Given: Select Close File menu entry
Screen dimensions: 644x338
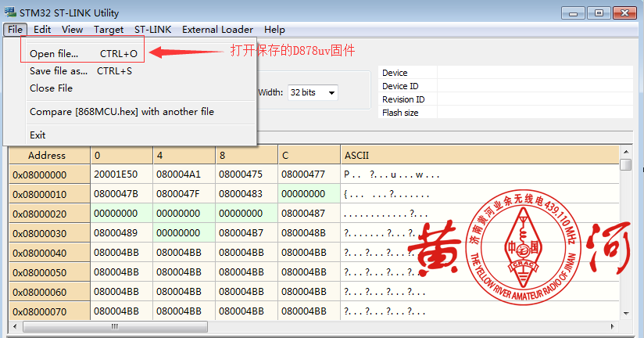Looking at the screenshot, I should tap(52, 88).
